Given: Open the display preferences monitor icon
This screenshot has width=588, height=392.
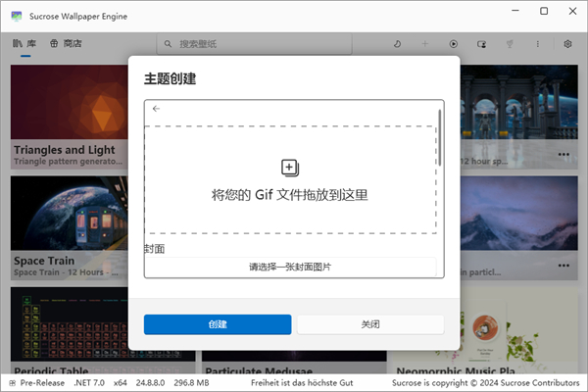Looking at the screenshot, I should pos(481,44).
